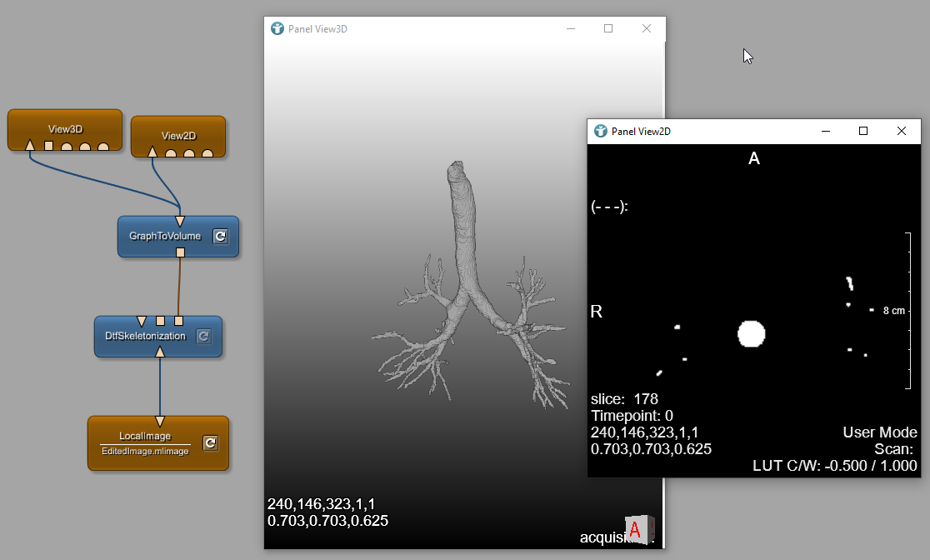
Task: Click the View3D square Inventor input connector
Action: (x=48, y=147)
